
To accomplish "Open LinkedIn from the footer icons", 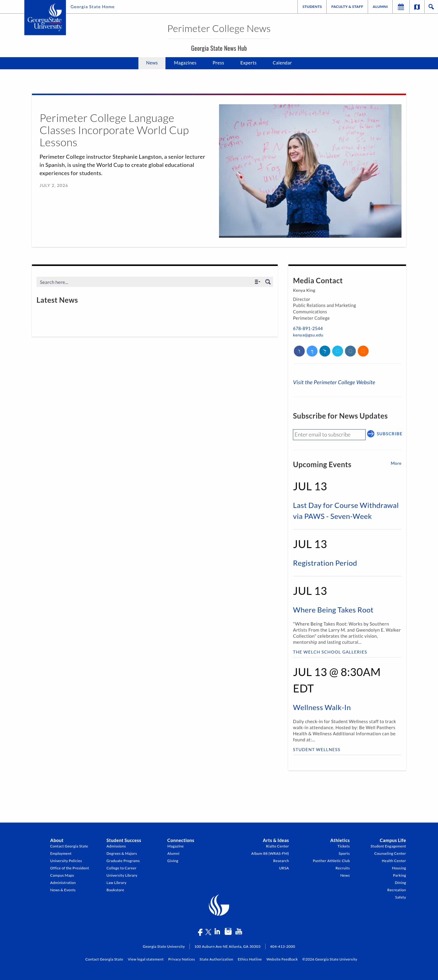I will (217, 931).
